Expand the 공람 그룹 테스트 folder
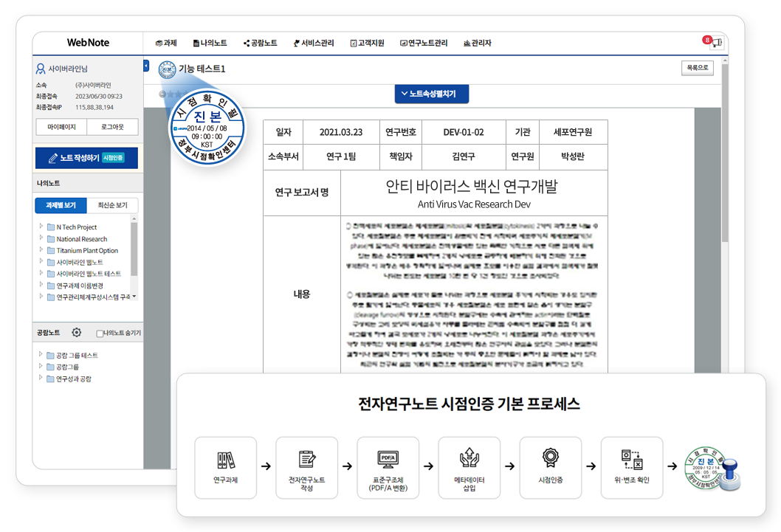The height and width of the screenshot is (532, 781). pos(41,355)
